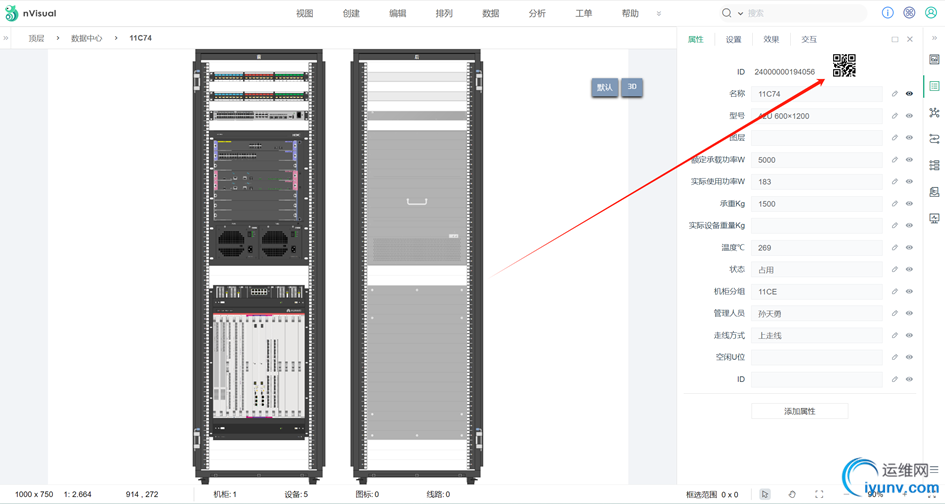The image size is (945, 504).
Task: Click the nVisual logo icon
Action: (x=11, y=13)
